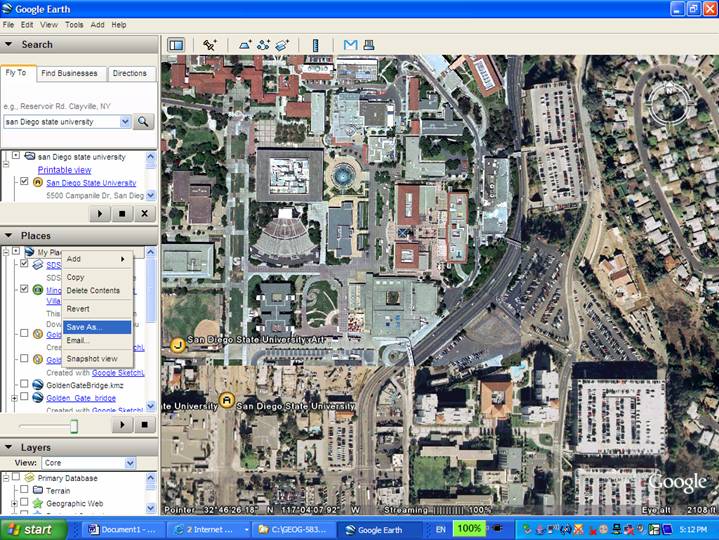Select Save As... in the context menu
Image resolution: width=719 pixels, height=540 pixels.
[97, 327]
